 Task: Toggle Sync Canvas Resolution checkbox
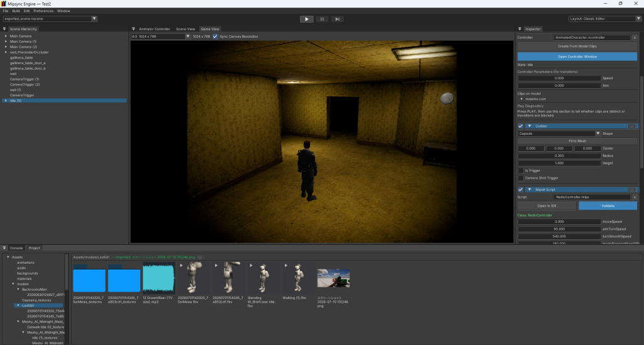[x=215, y=37]
